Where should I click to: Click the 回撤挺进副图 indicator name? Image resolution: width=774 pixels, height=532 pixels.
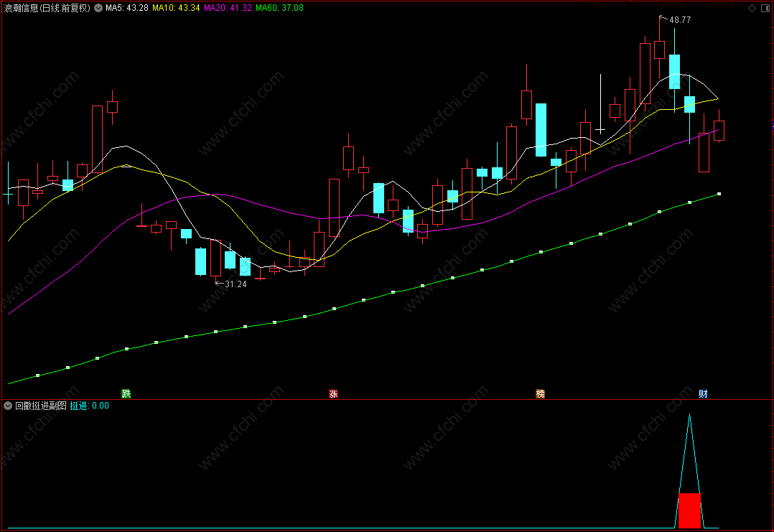(x=41, y=406)
